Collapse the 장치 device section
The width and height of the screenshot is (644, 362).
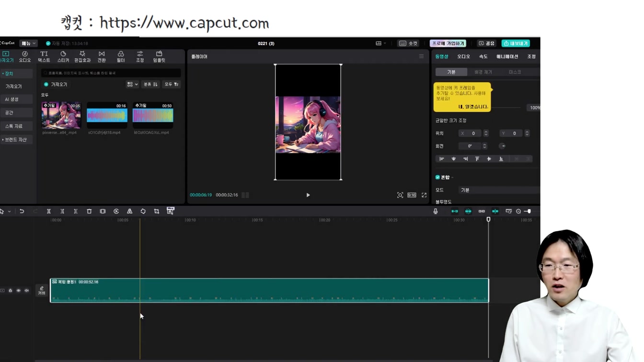tap(16, 74)
